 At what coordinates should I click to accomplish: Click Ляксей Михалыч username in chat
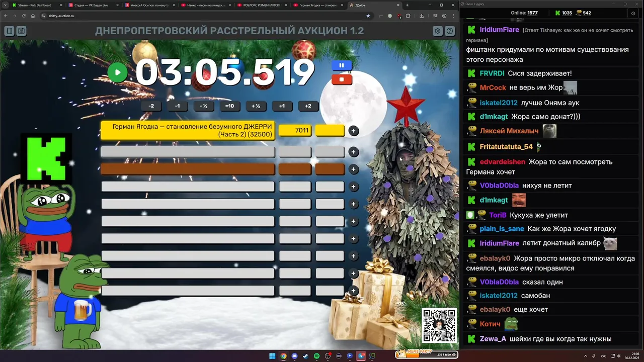coord(509,131)
